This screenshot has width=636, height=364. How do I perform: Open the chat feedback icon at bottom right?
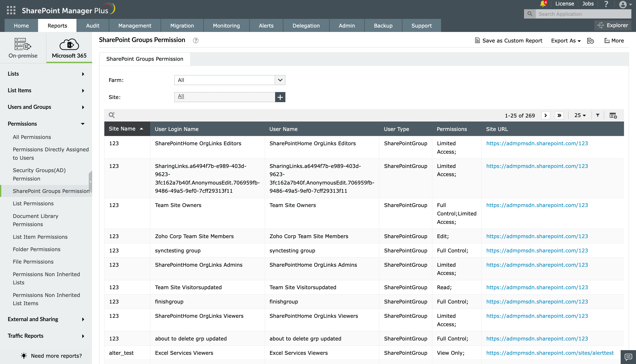coord(628,357)
